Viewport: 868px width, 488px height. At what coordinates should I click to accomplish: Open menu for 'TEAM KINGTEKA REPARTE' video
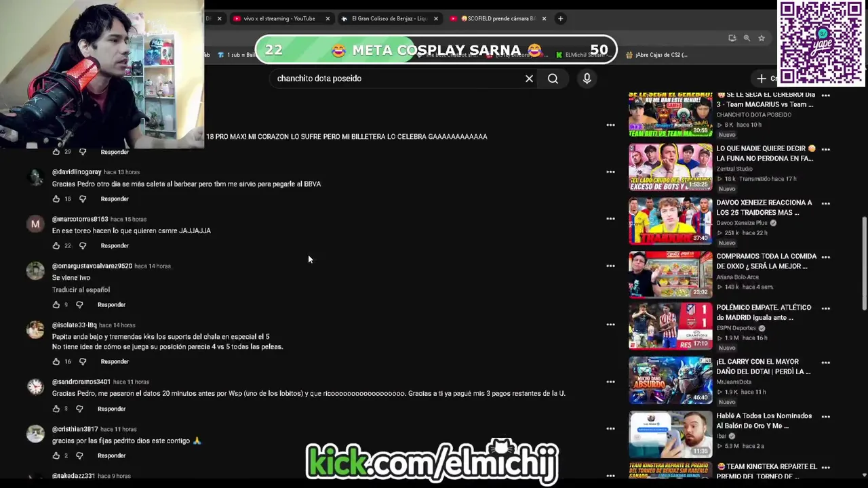pos(825,468)
